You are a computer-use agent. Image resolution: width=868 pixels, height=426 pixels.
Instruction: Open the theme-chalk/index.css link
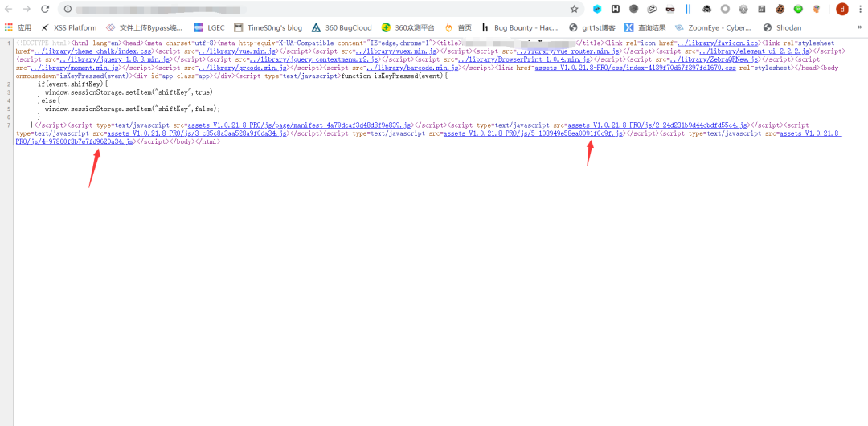click(x=92, y=51)
